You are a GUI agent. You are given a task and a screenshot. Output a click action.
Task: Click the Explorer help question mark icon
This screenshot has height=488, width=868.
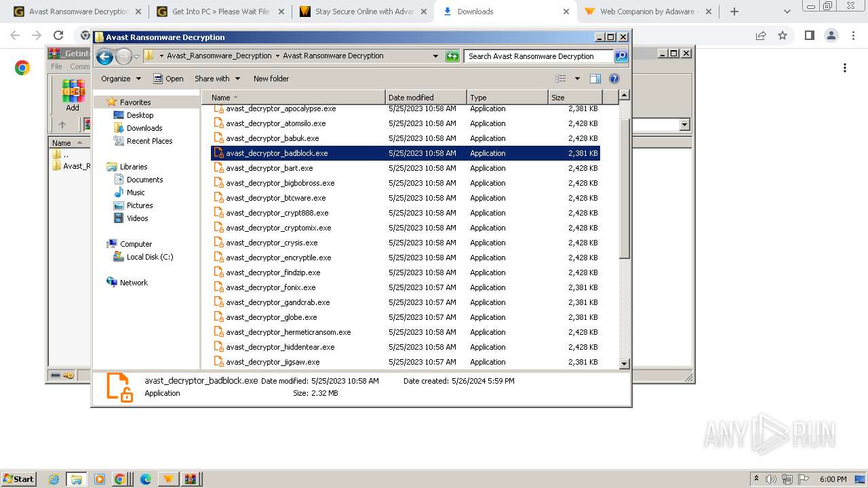(x=614, y=79)
